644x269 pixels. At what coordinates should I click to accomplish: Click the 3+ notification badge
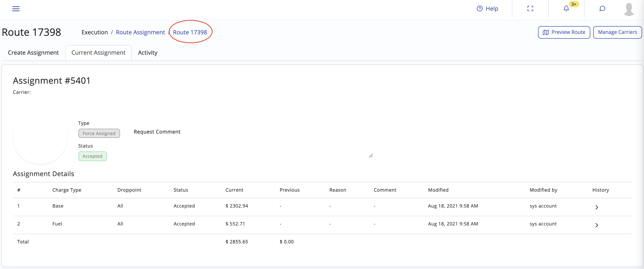pyautogui.click(x=574, y=4)
